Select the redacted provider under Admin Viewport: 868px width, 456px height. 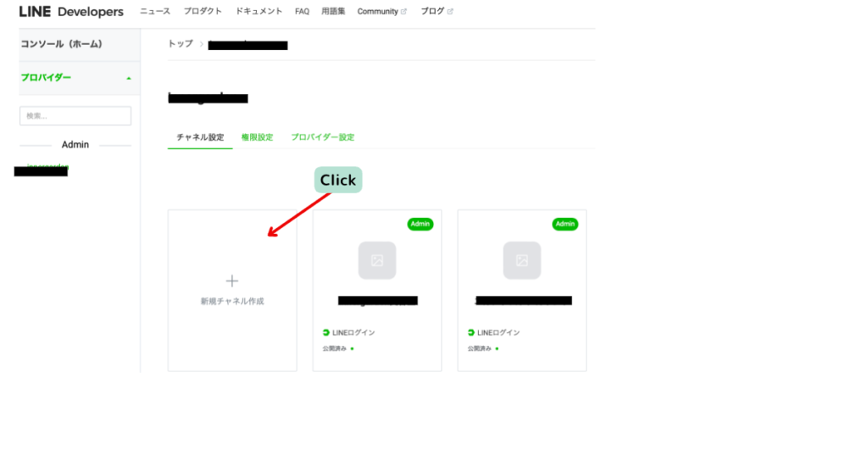pyautogui.click(x=42, y=170)
